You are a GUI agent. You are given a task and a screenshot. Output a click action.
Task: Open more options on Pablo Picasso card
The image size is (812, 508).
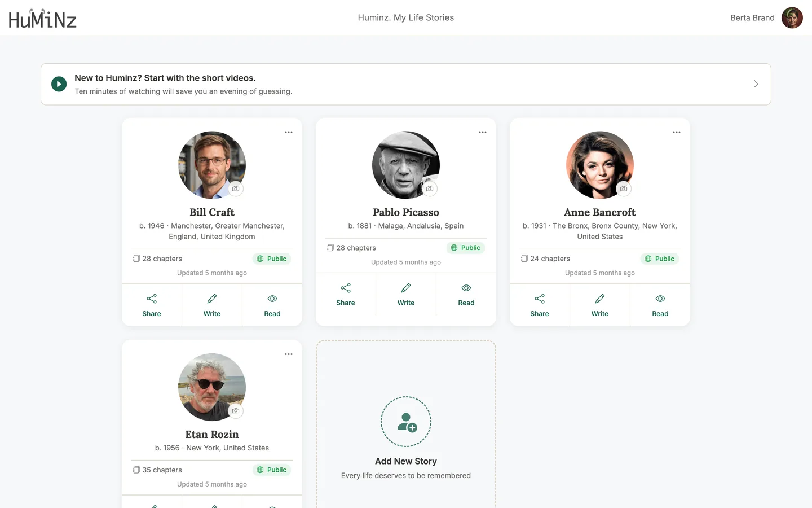483,132
